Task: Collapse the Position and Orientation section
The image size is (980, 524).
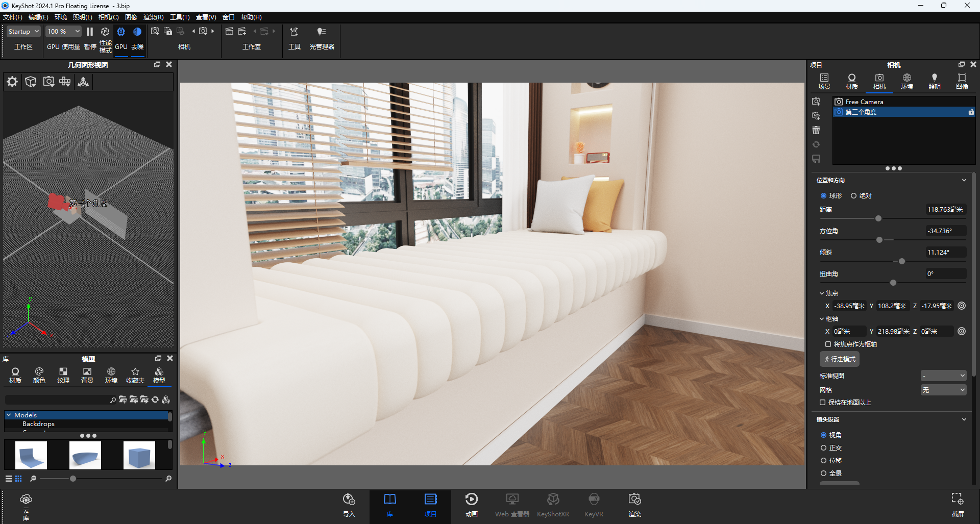Action: [x=964, y=180]
